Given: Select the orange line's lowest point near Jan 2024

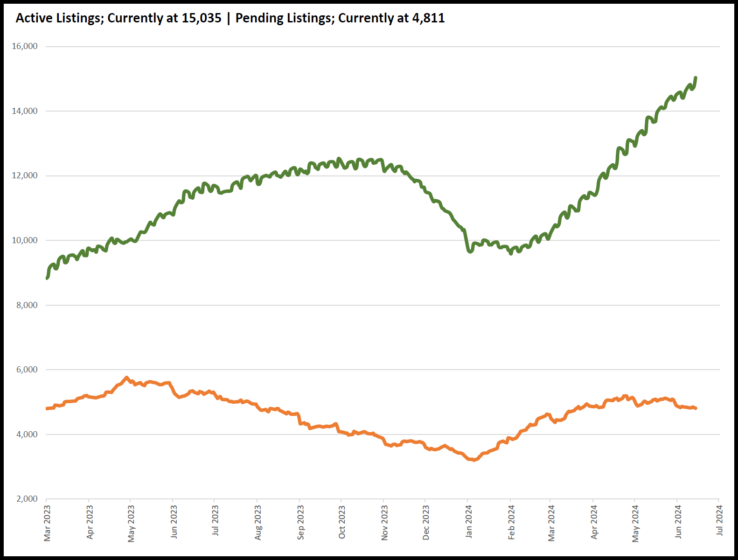Looking at the screenshot, I should tap(474, 460).
